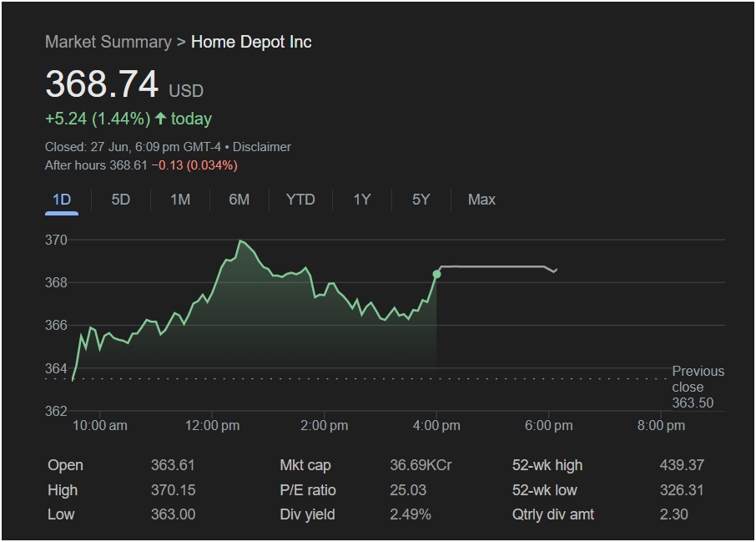The image size is (756, 542).
Task: Click the 2:00 pm axis label
Action: pos(325,426)
